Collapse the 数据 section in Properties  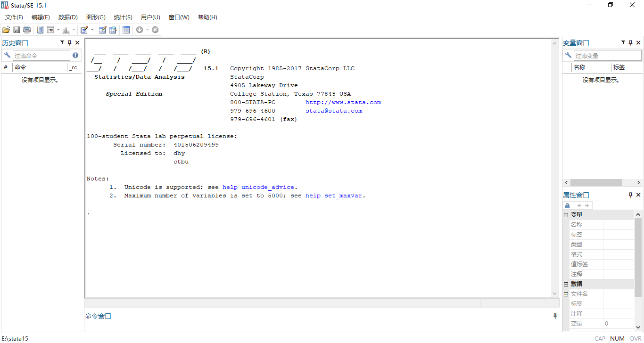[x=566, y=284]
